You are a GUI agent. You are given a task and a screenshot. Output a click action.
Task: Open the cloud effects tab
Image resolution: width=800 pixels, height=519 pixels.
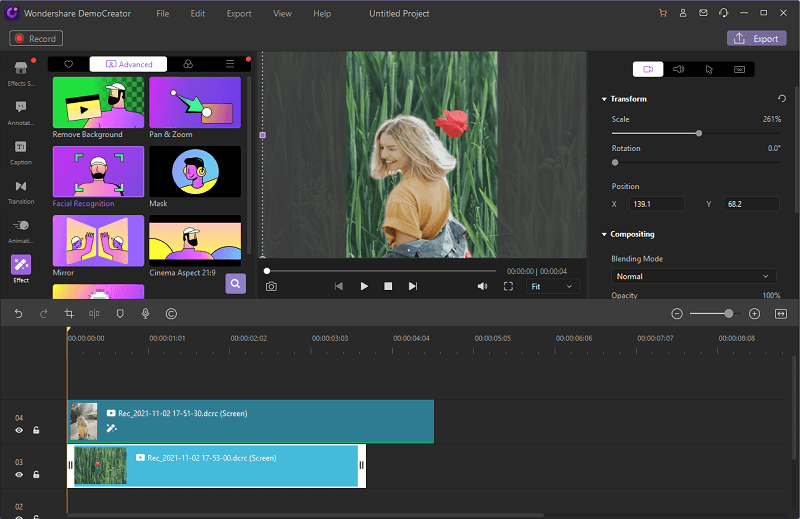[188, 64]
